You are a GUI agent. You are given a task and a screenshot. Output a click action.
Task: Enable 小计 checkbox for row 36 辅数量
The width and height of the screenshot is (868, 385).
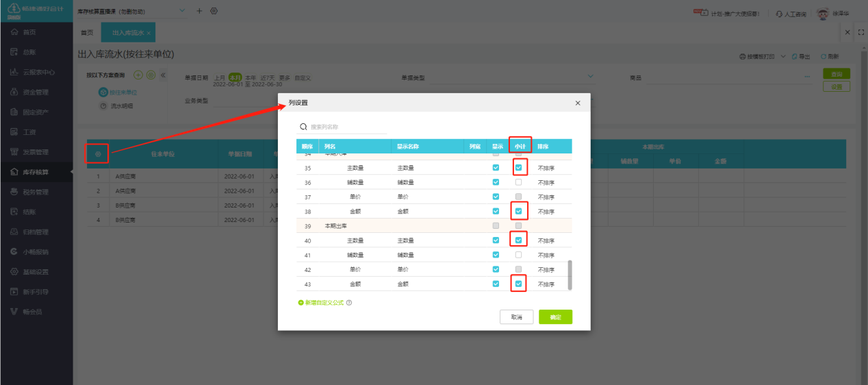[x=518, y=182]
